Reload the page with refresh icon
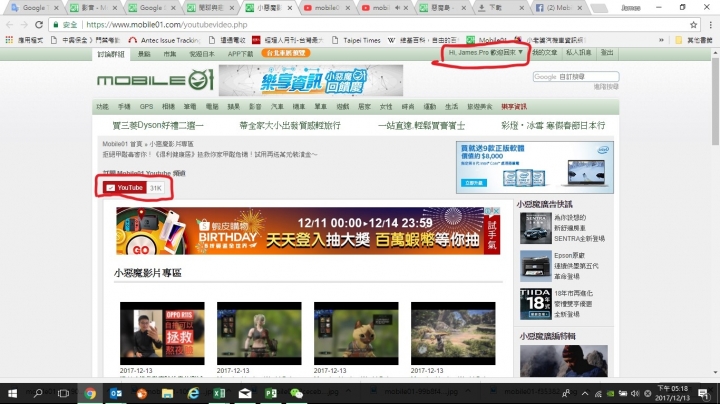 coord(39,25)
